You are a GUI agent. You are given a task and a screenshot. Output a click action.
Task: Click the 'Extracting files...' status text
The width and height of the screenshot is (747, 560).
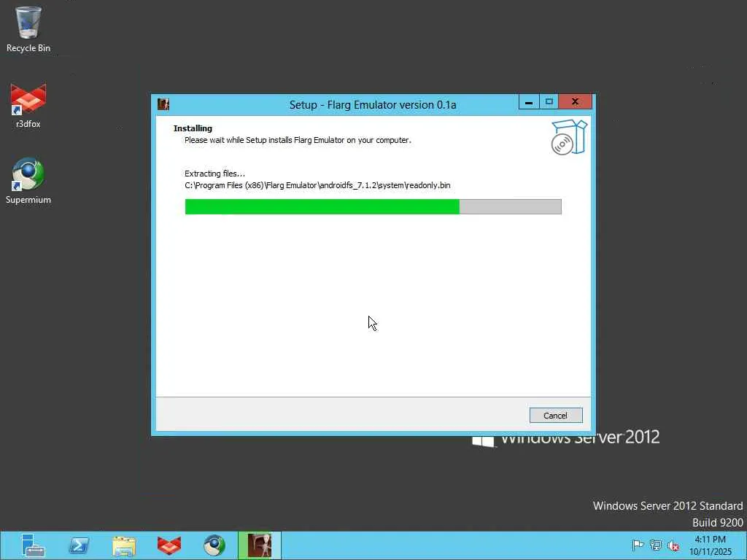pos(215,174)
